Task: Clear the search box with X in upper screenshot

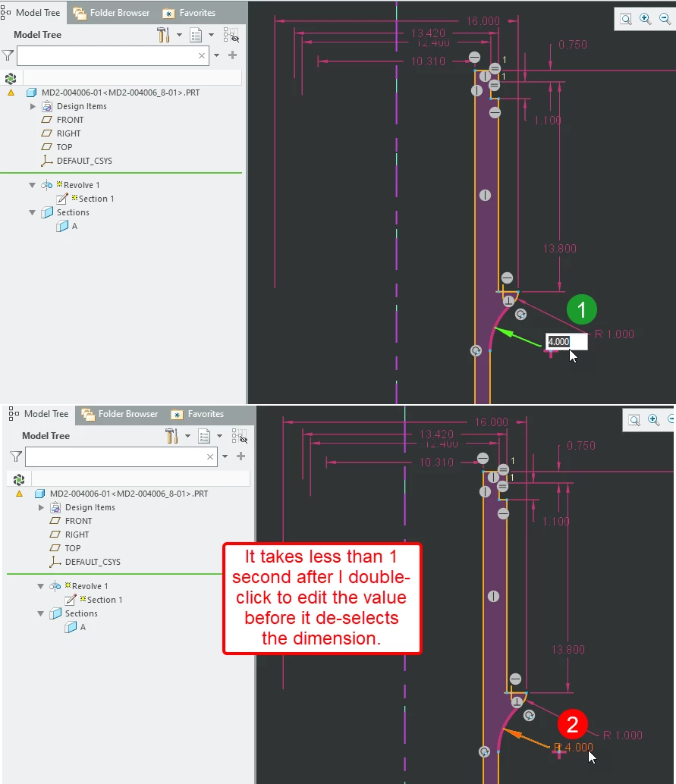Action: coord(202,55)
